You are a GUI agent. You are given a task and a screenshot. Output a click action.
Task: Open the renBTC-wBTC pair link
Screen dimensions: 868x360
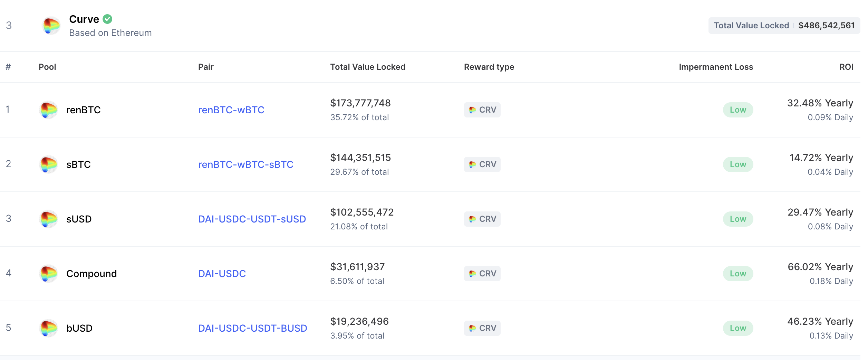[231, 110]
